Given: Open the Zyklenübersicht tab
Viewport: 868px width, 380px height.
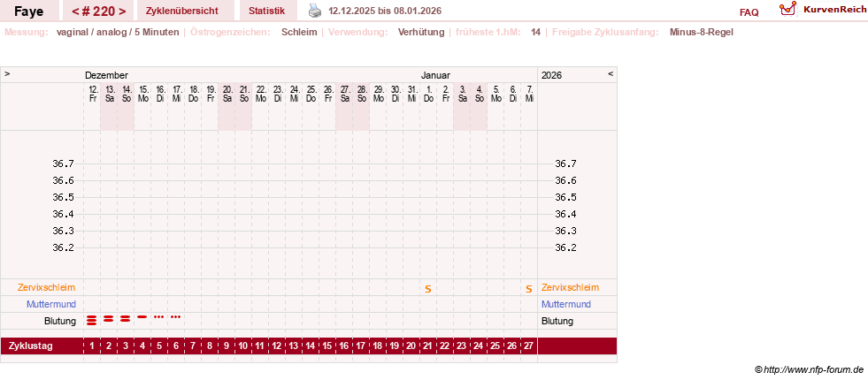Looking at the screenshot, I should point(181,11).
